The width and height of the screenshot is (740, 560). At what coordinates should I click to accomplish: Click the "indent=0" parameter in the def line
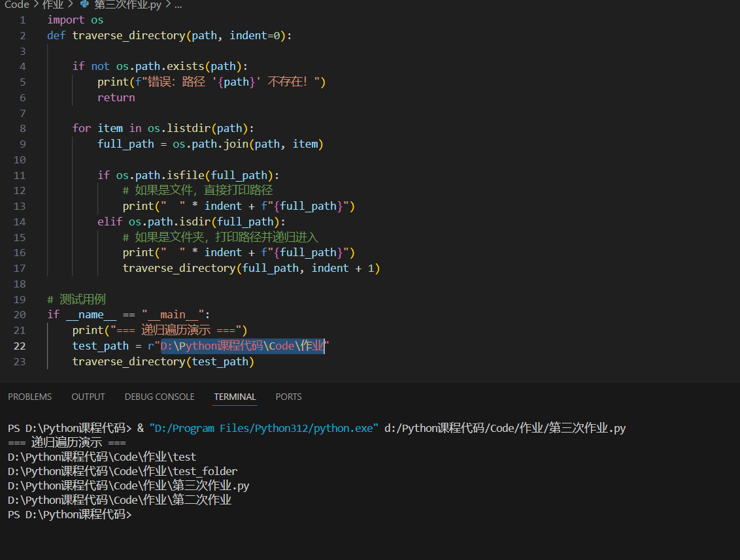tap(255, 36)
